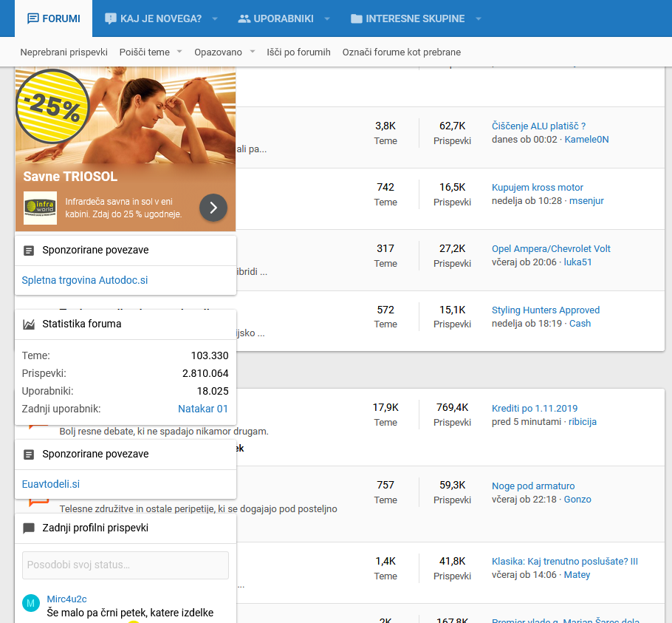Open the Matey user profile
The image size is (672, 623).
(577, 574)
